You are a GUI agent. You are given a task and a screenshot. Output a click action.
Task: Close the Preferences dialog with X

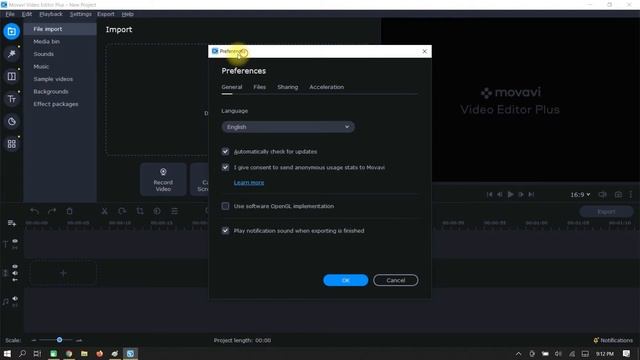[x=424, y=51]
